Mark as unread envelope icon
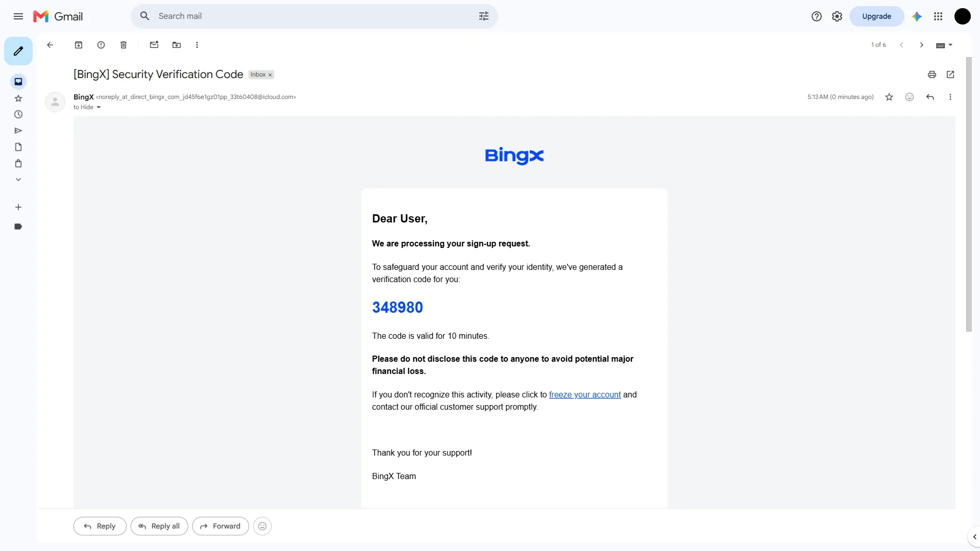This screenshot has height=551, width=980. coord(154,45)
